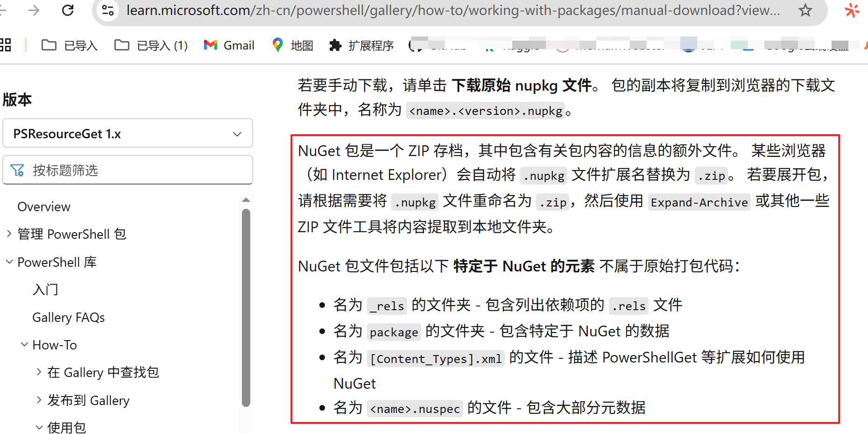
Task: Reload the page with the refresh icon
Action: tap(68, 10)
